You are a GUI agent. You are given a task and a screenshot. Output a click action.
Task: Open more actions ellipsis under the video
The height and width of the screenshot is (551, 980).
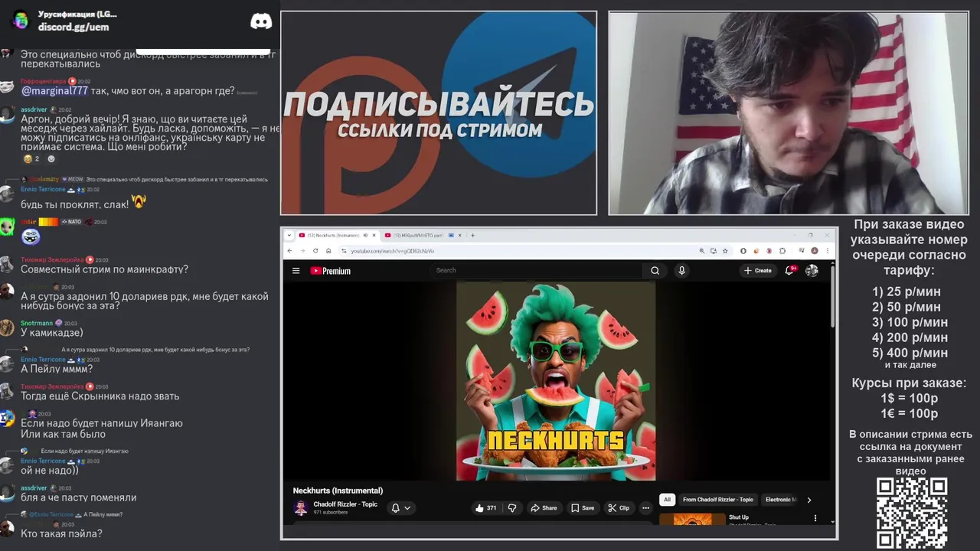tap(645, 508)
